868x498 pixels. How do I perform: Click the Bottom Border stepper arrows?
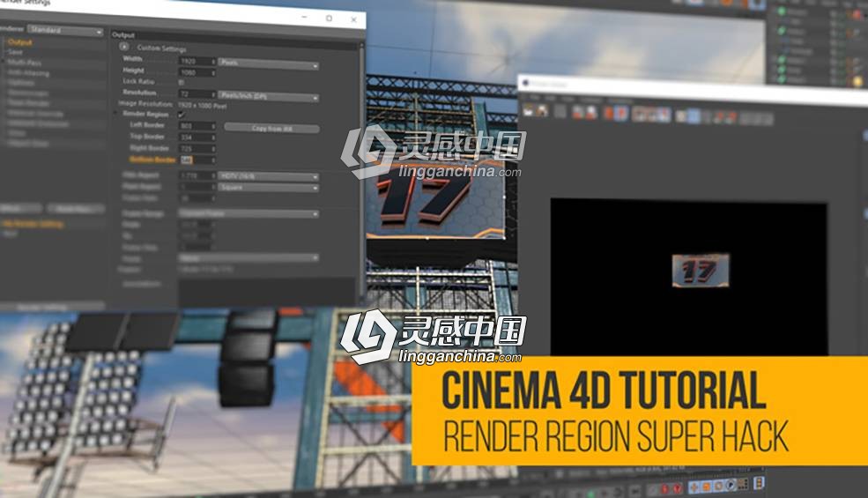point(213,160)
